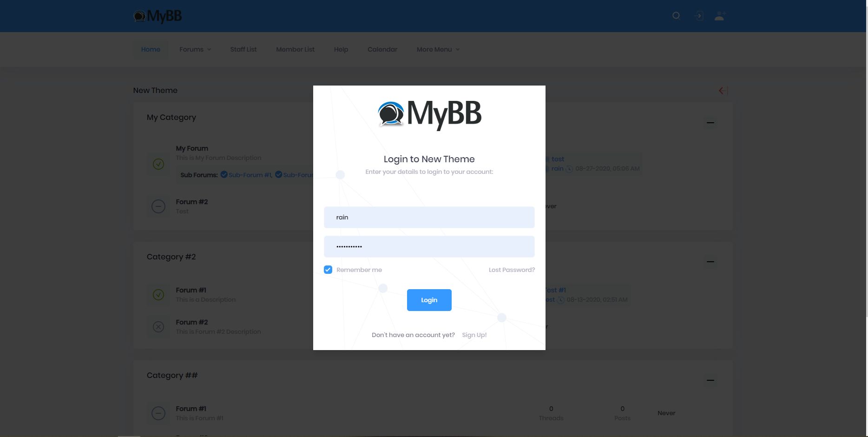Click the red sidebar collapse arrow icon

point(723,90)
